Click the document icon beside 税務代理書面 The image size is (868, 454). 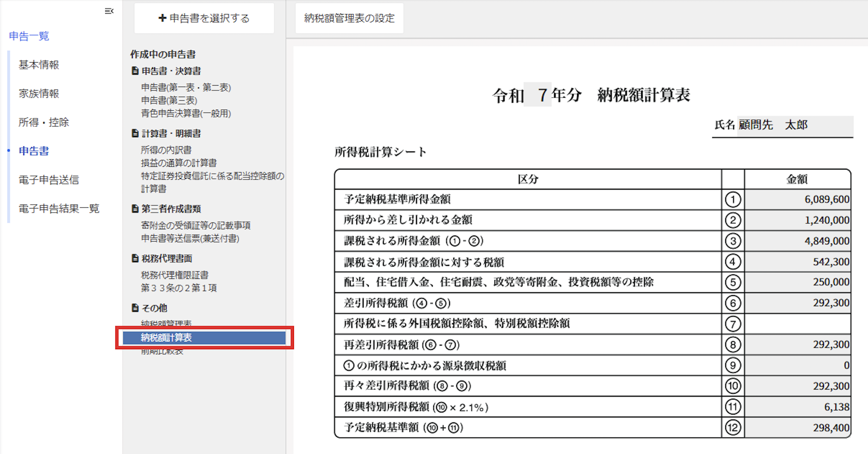(135, 258)
